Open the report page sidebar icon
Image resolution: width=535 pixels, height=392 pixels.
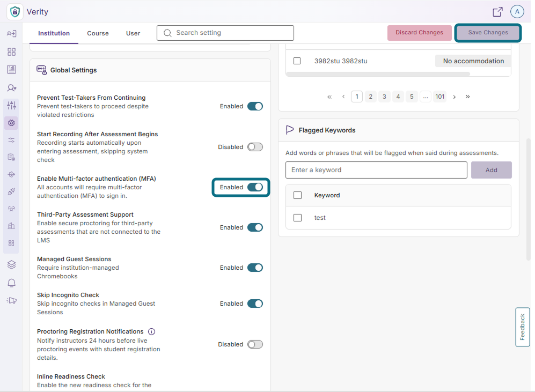(11, 70)
